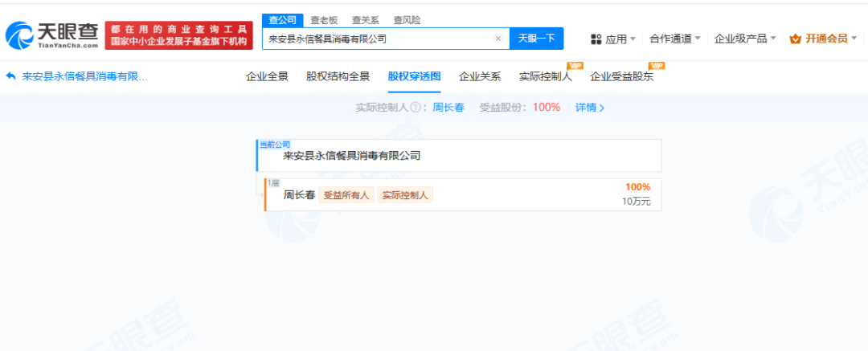This screenshot has height=351, width=868.
Task: Clear the search field with the X icon
Action: click(497, 39)
